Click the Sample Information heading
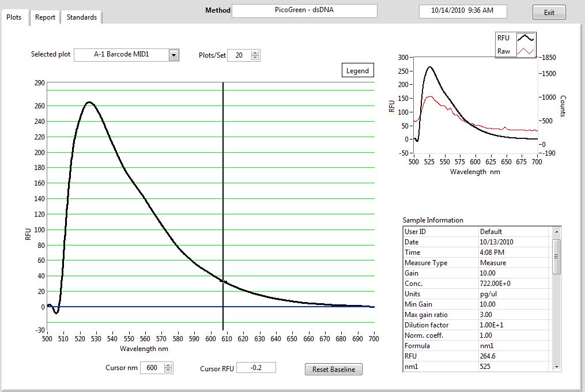The image size is (585, 392). (433, 220)
